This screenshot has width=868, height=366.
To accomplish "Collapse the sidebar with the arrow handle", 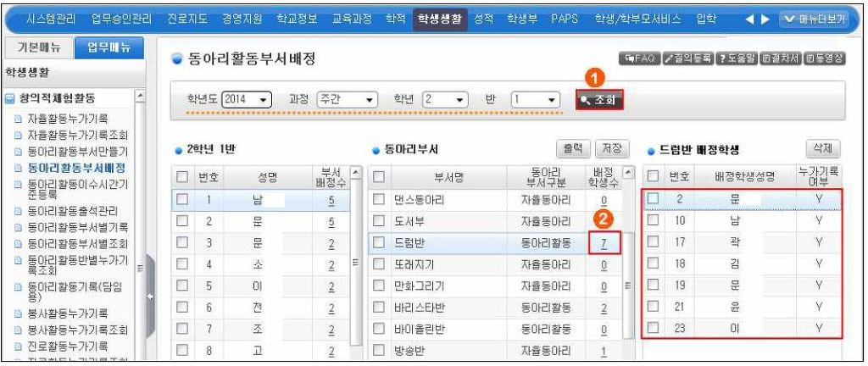I will pos(149,297).
